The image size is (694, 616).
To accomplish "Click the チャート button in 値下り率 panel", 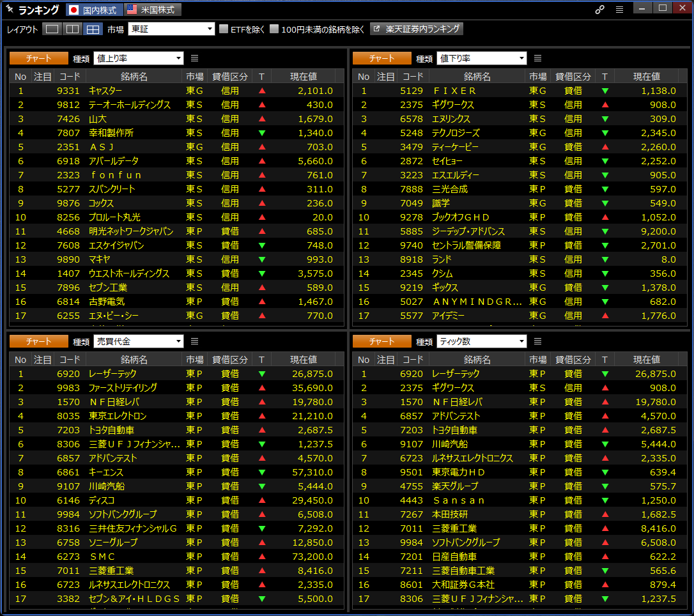I will (382, 58).
